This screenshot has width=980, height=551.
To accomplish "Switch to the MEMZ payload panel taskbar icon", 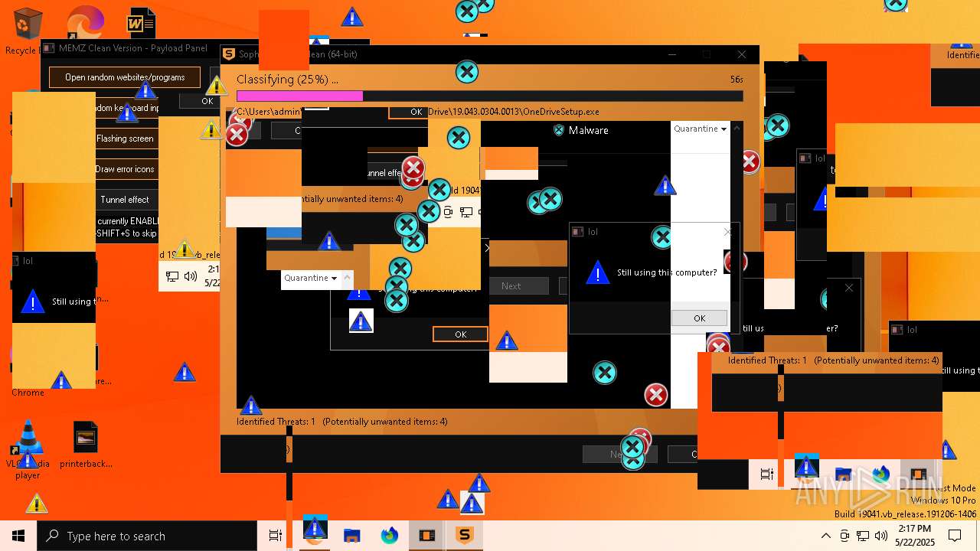I will (x=426, y=536).
